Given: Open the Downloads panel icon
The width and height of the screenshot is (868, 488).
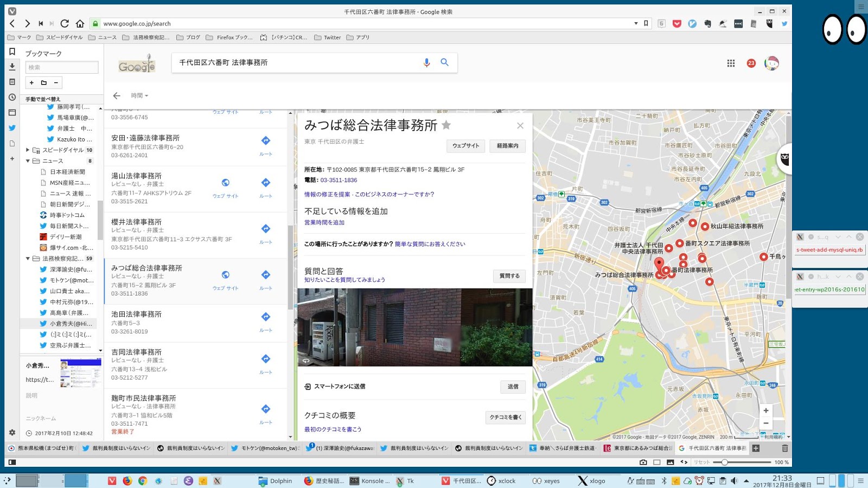Looking at the screenshot, I should 12,67.
